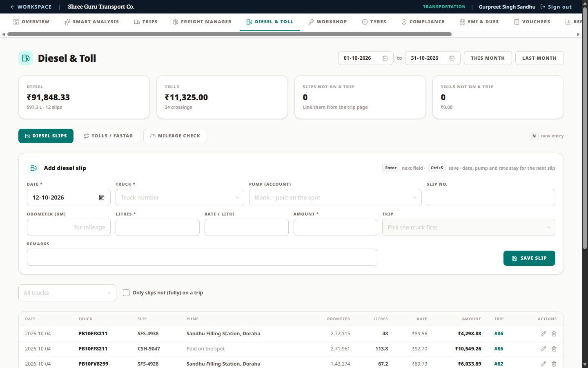Image resolution: width=588 pixels, height=368 pixels.
Task: Set date range to This Month
Action: click(488, 58)
